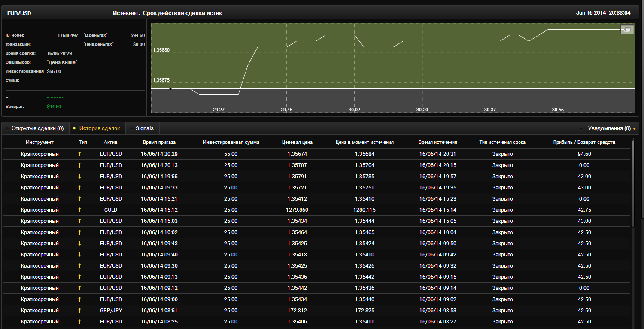
Task: Click the up arrow in the 16/06/14 09:12 order row
Action: 79,288
